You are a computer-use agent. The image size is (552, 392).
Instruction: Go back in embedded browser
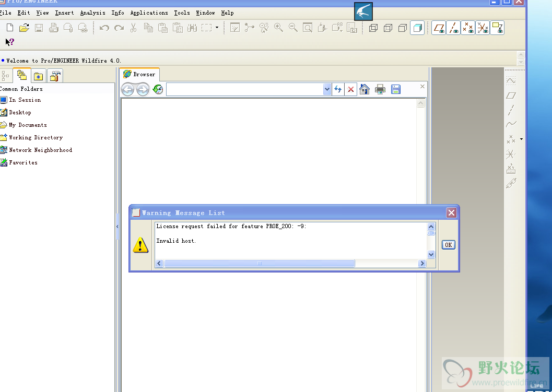pos(127,89)
